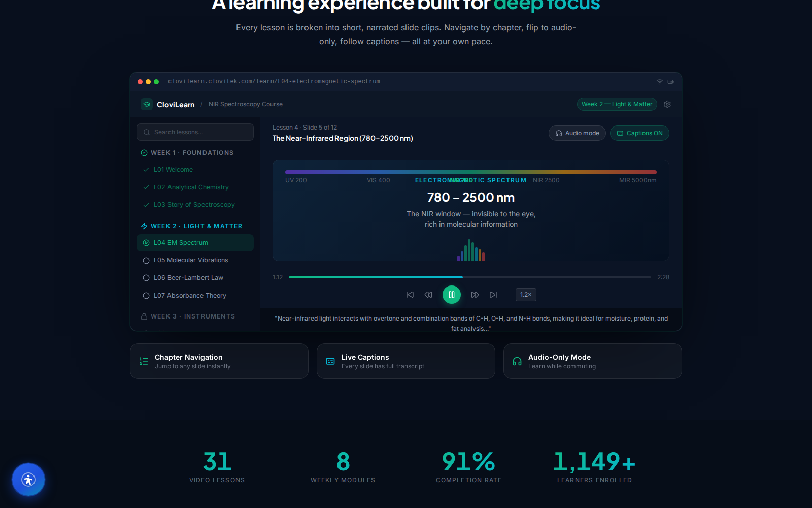This screenshot has height=508, width=812.
Task: Click the 1,149+ Learners Enrolled stat
Action: tap(595, 466)
